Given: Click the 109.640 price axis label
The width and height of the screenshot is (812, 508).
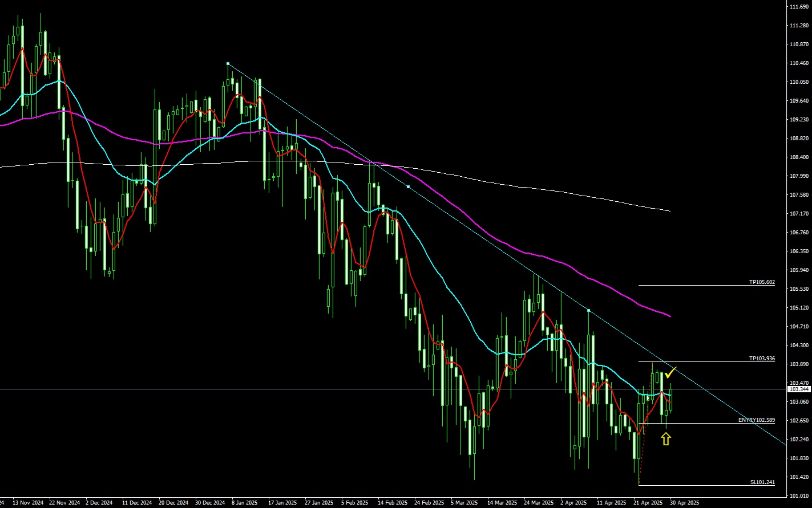Looking at the screenshot, I should click(x=799, y=101).
